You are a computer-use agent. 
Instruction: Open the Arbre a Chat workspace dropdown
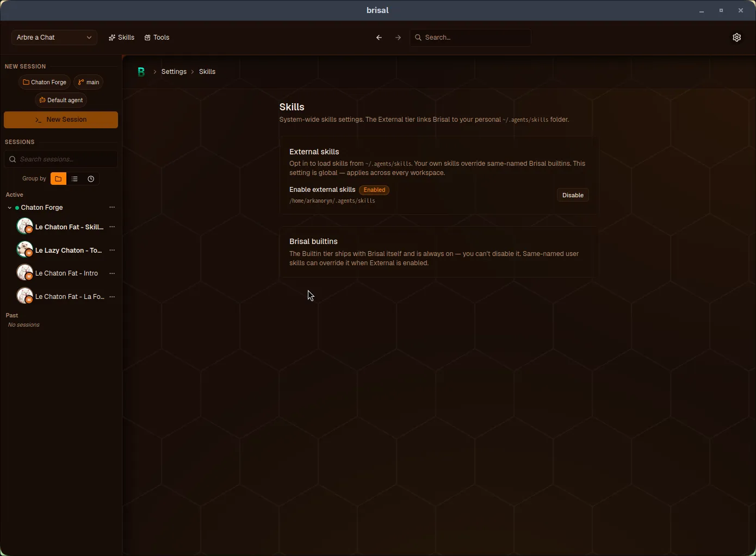pos(54,38)
